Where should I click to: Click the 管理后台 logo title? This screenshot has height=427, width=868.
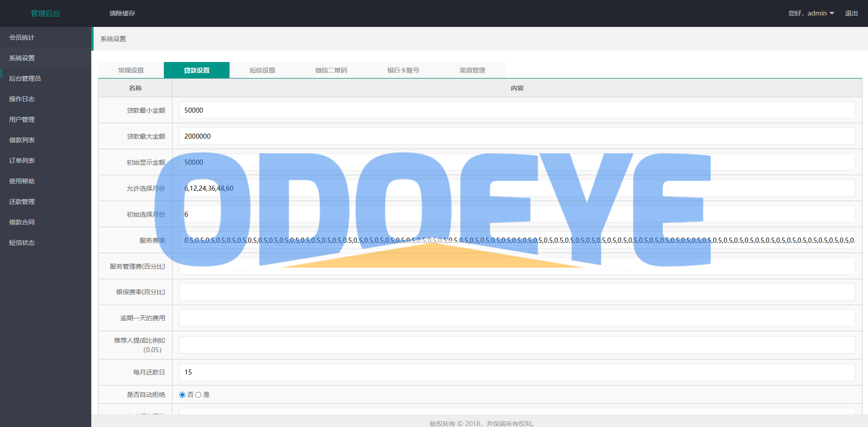[46, 13]
